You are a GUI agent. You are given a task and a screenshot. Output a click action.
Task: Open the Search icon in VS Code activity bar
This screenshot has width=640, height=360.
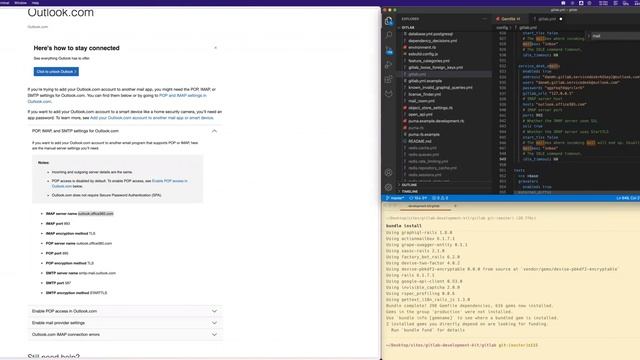coord(389,36)
